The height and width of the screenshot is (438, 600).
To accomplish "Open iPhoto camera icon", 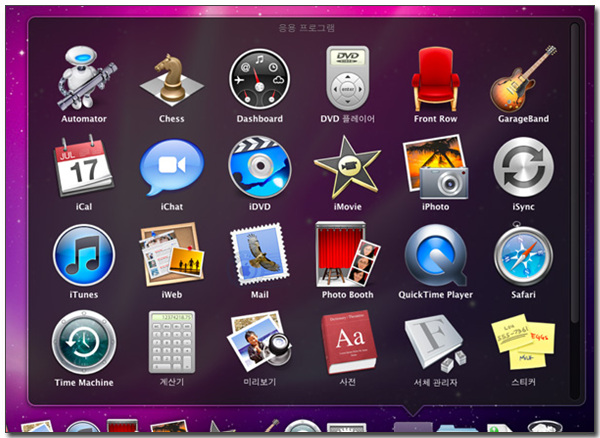I will (435, 167).
